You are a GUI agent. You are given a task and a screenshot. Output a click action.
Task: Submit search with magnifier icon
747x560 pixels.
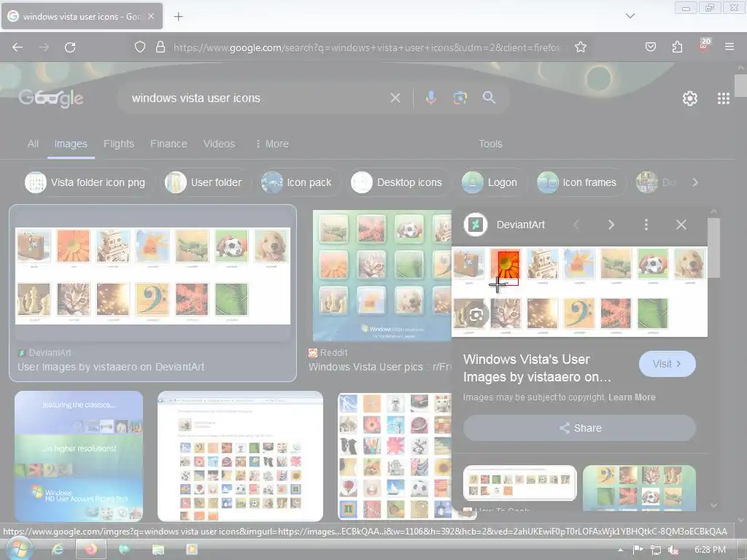(489, 98)
